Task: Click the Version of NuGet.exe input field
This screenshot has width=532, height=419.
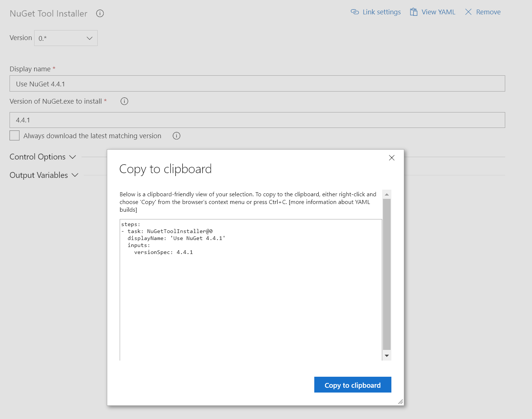Action: coord(257,120)
